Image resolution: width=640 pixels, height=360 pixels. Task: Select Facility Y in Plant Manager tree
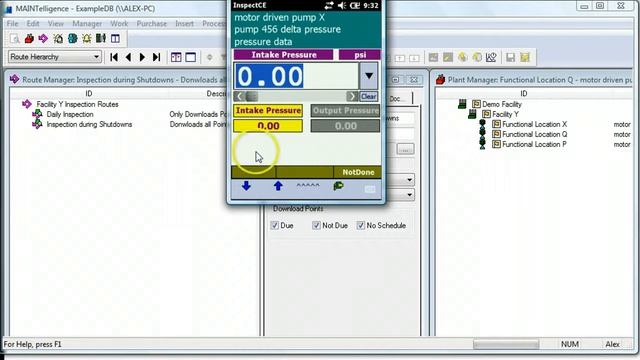[505, 114]
